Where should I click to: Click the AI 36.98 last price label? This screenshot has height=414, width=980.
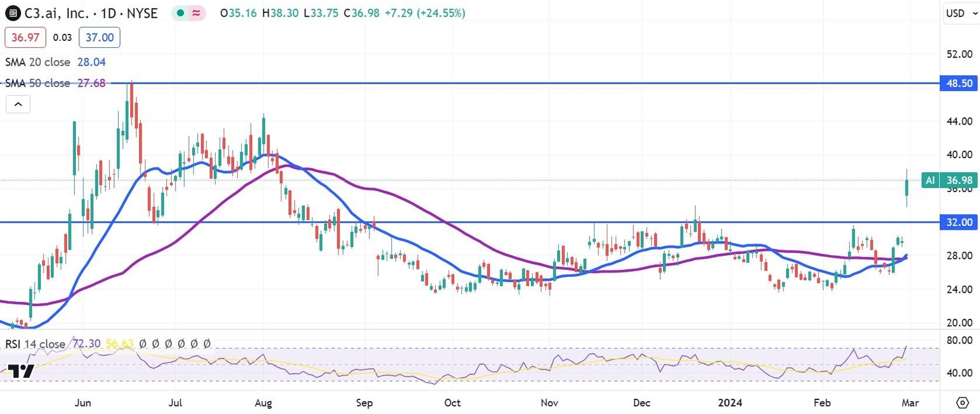click(949, 181)
